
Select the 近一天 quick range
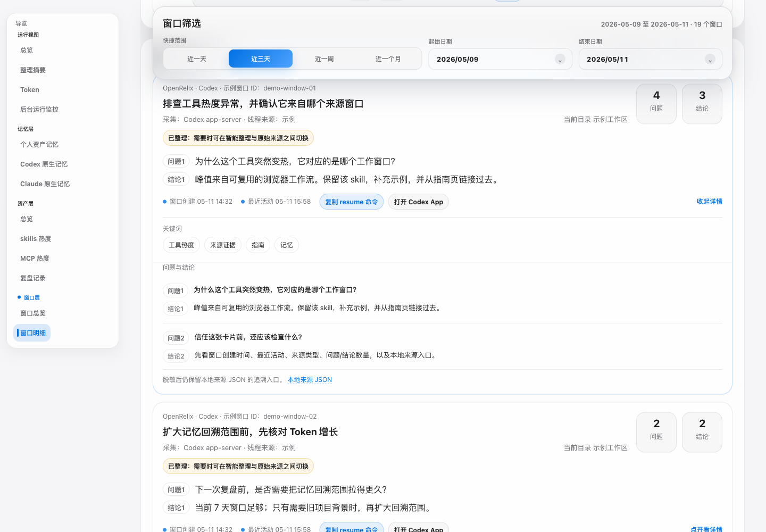coord(197,59)
